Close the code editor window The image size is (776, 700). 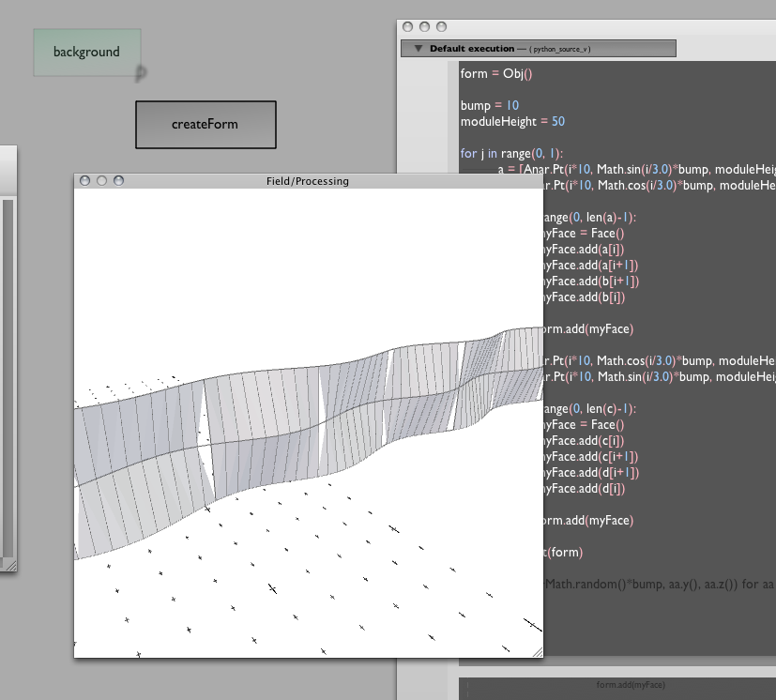click(x=407, y=28)
